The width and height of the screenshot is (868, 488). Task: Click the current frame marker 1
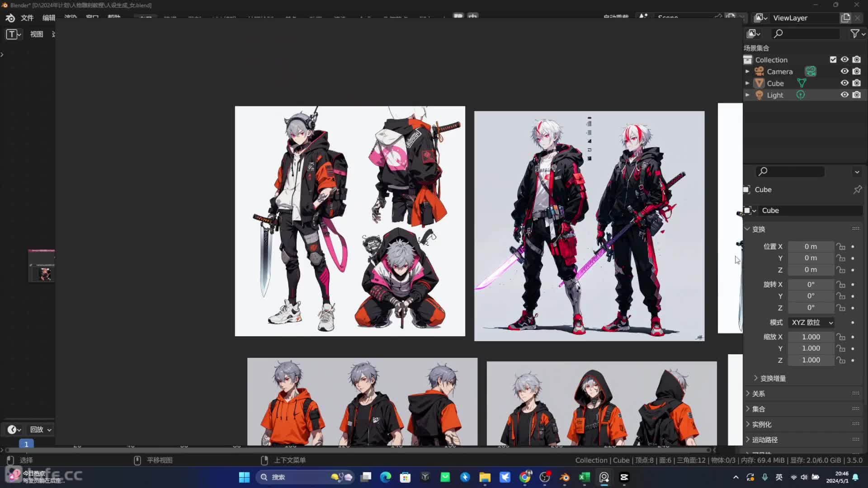pyautogui.click(x=26, y=444)
